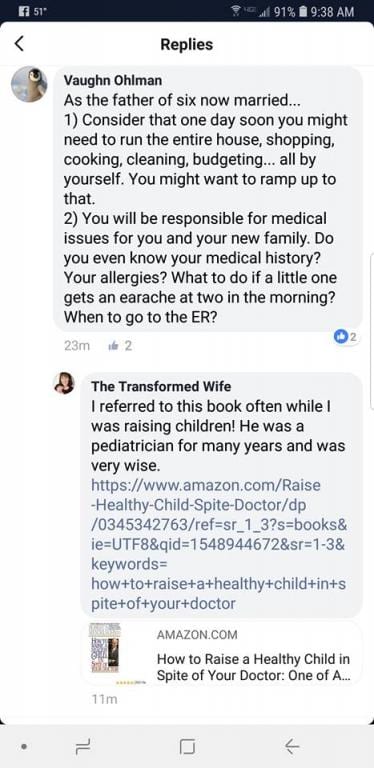This screenshot has width=374, height=768.
Task: Open The Transformed Wife's profile photo
Action: [64, 383]
